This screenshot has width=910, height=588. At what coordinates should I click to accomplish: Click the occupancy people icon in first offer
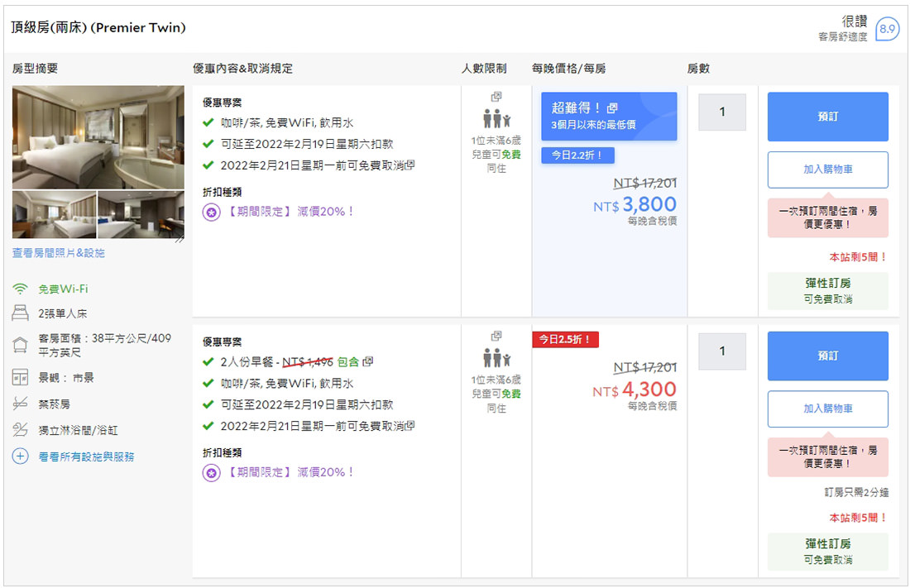pos(496,119)
